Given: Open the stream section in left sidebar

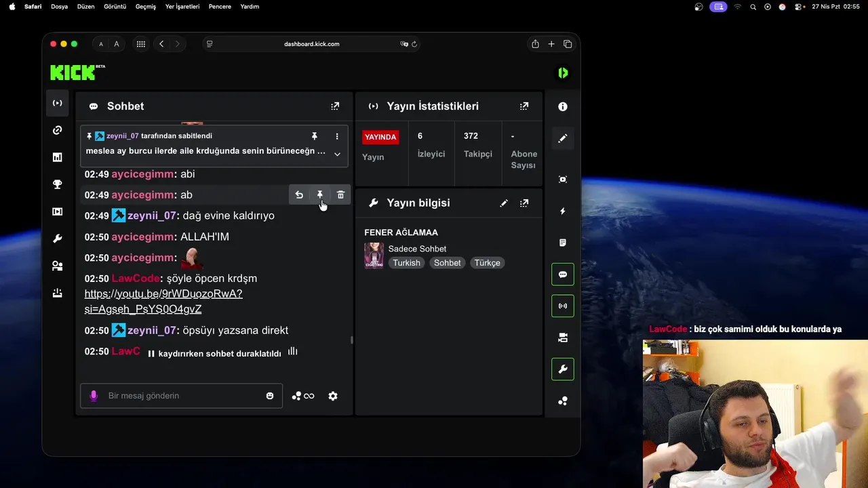Looking at the screenshot, I should click(x=58, y=103).
